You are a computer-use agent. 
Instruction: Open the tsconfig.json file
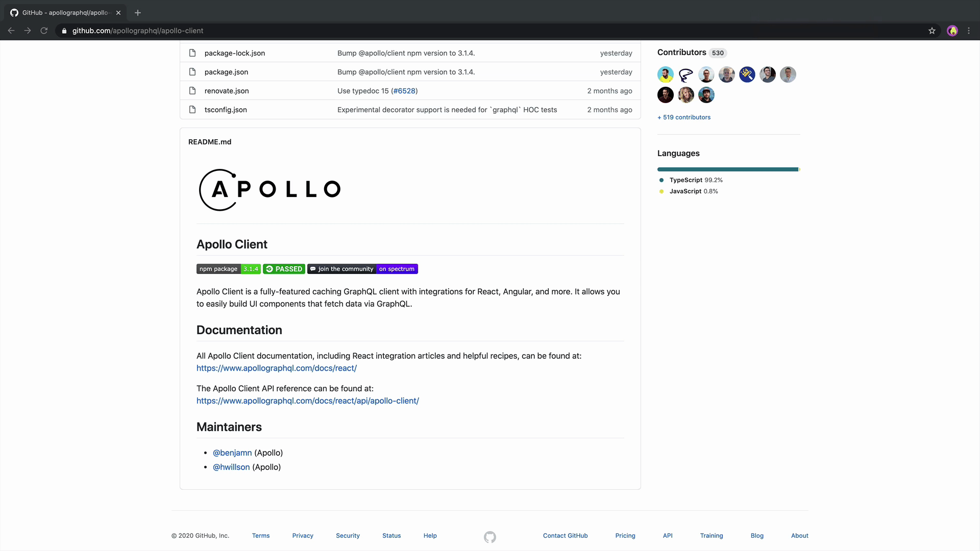coord(226,110)
